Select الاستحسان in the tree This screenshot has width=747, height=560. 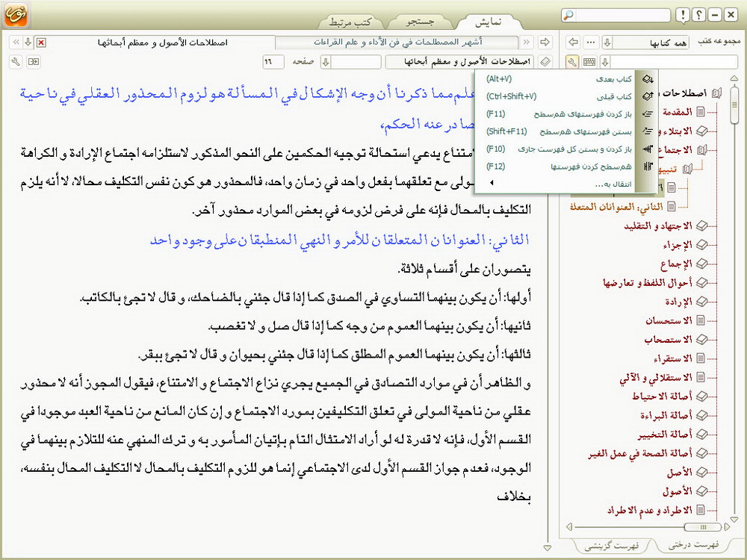pos(669,320)
